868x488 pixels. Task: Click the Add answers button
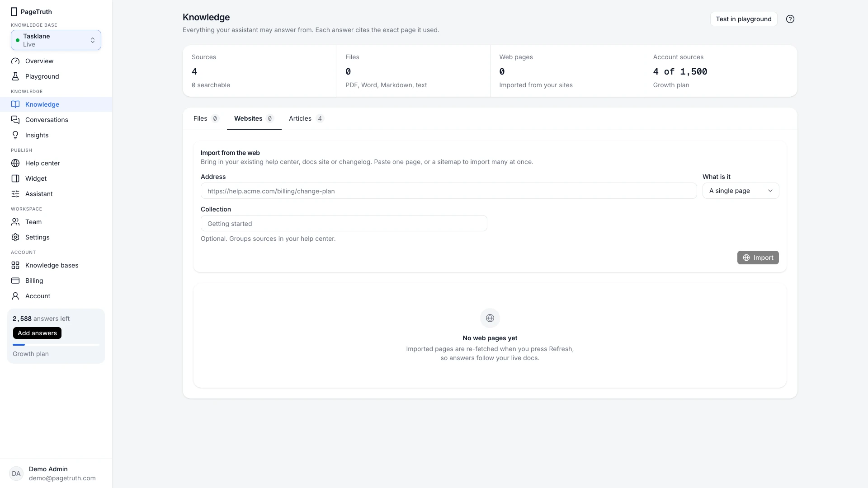tap(37, 333)
